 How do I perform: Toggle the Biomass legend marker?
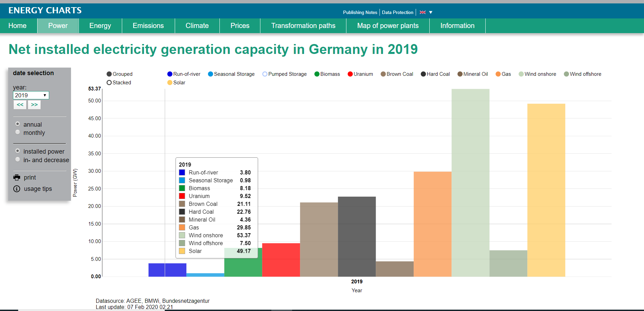click(x=317, y=74)
